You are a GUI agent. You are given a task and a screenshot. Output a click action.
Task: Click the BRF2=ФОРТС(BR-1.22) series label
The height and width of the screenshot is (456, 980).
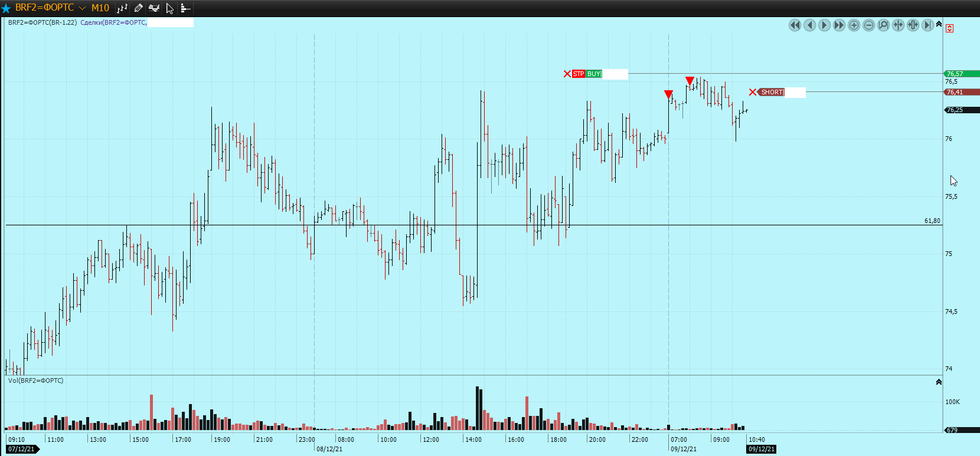(43, 22)
